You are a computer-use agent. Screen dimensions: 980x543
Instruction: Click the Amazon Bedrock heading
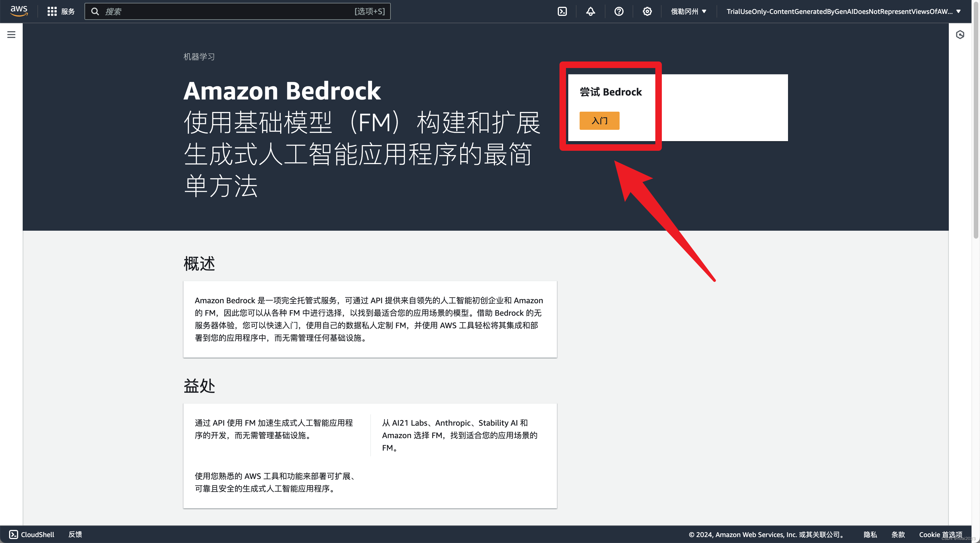(x=282, y=91)
